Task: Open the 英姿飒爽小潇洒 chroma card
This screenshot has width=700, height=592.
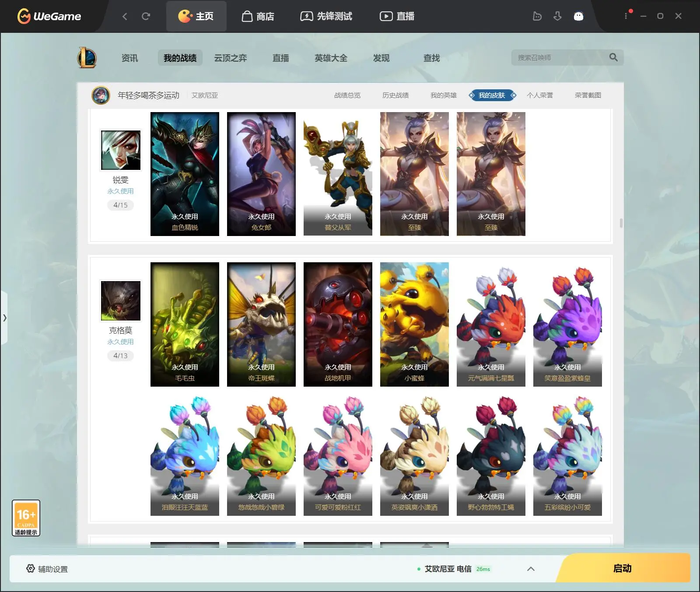Action: click(x=414, y=454)
